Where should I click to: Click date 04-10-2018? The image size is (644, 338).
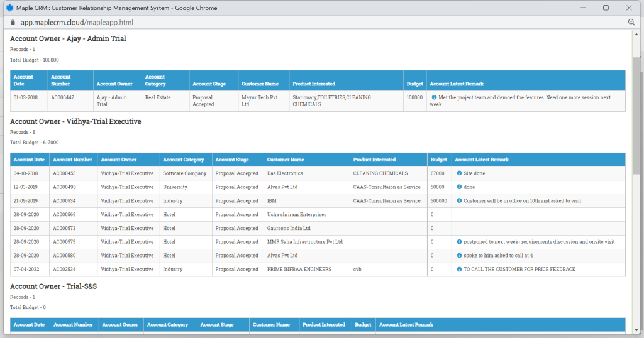point(25,173)
